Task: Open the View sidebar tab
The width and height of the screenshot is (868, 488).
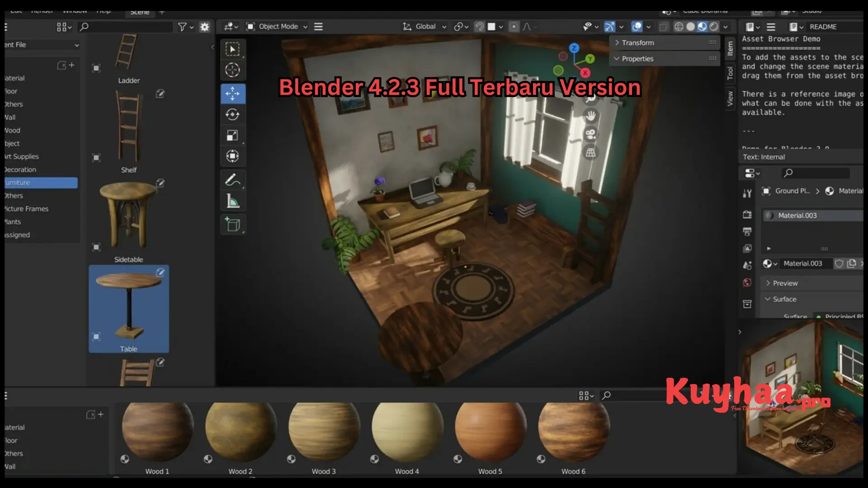Action: pyautogui.click(x=730, y=98)
